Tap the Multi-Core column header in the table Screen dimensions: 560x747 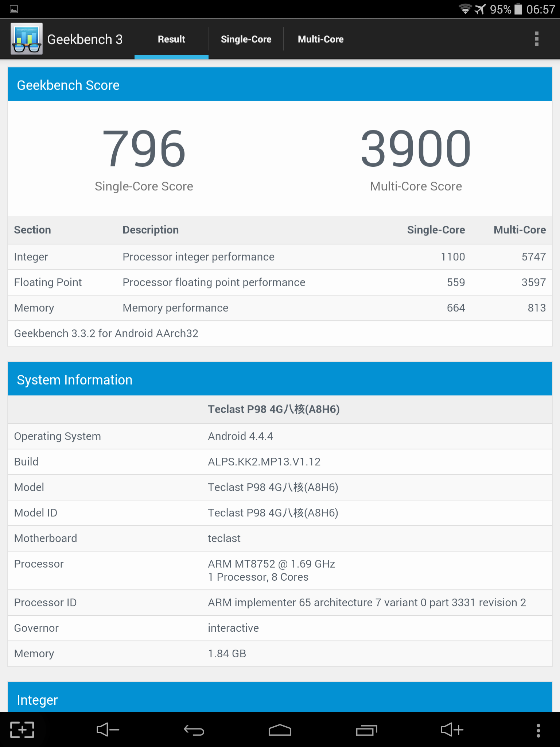[x=520, y=230]
